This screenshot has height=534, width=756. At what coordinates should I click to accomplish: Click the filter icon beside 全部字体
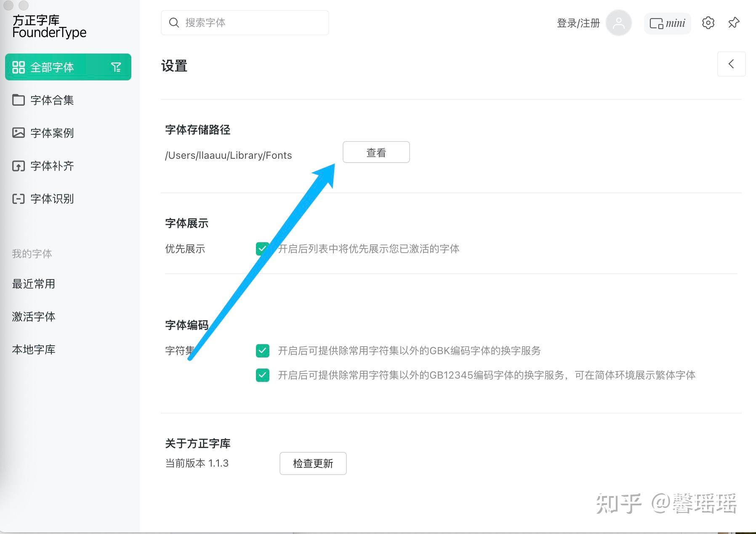point(116,67)
